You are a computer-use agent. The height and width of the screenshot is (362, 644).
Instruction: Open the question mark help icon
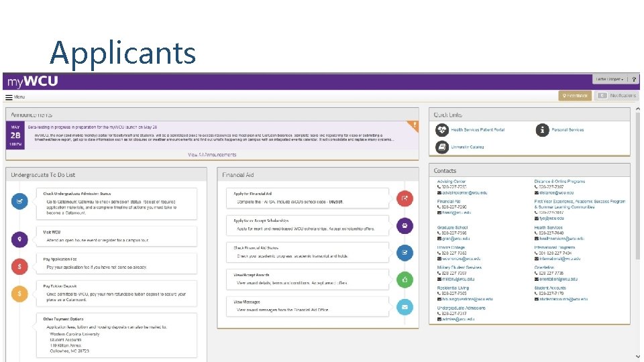634,79
